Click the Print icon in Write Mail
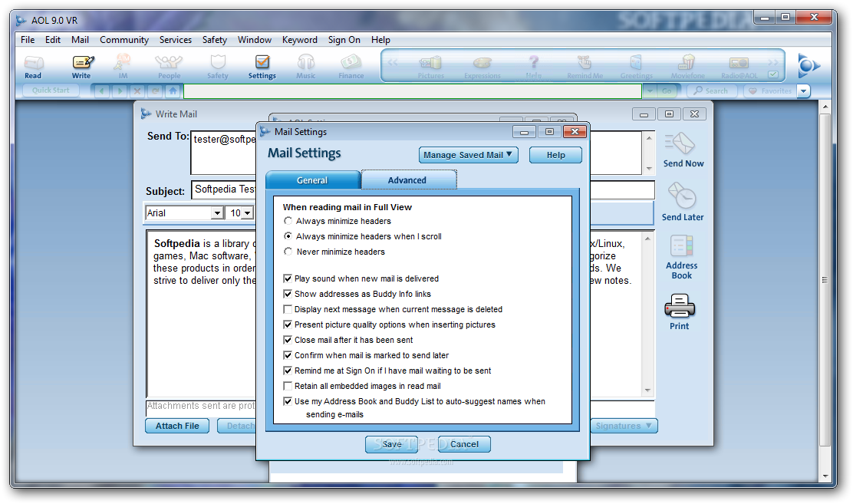This screenshot has height=504, width=853. 679,312
